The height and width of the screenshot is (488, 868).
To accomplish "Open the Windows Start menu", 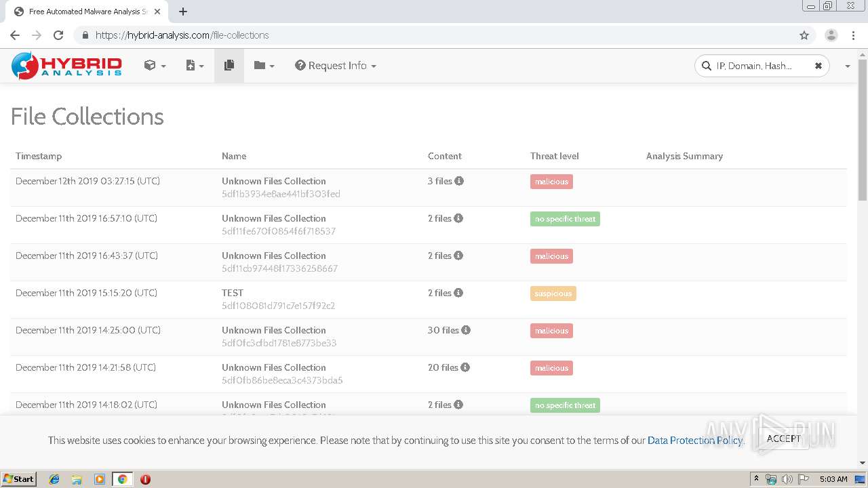I will [x=19, y=479].
